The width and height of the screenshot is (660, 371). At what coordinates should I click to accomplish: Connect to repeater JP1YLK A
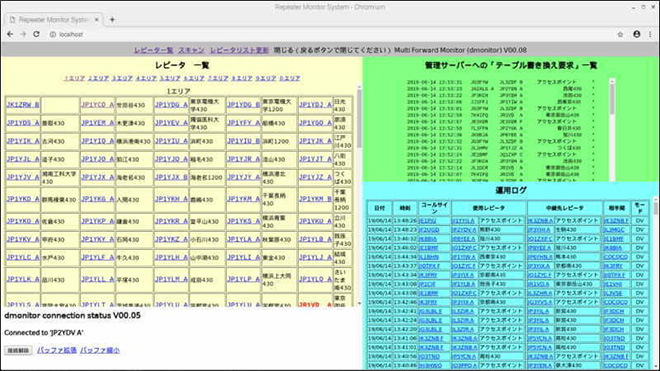(x=23, y=279)
